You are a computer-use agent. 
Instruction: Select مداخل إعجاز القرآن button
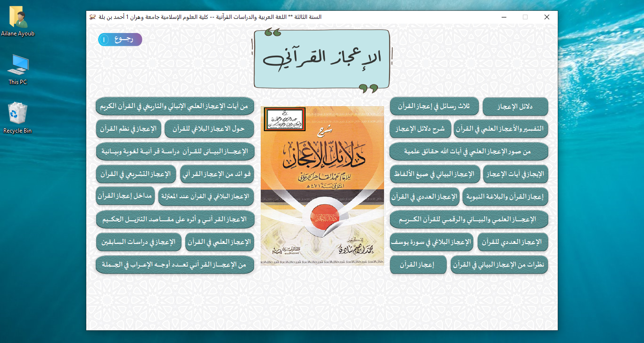pos(125,195)
